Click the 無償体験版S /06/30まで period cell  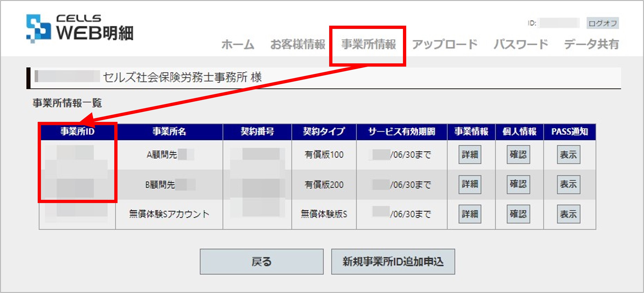coord(402,214)
